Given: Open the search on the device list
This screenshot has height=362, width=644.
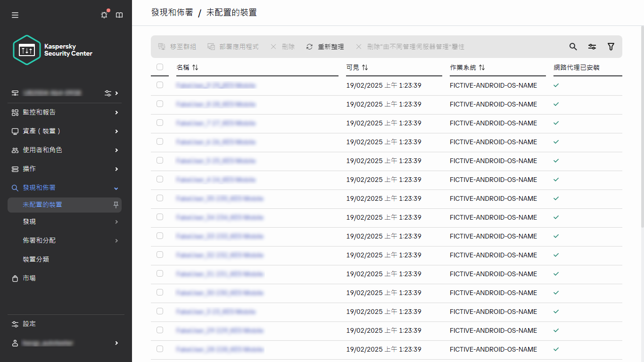Looking at the screenshot, I should [573, 47].
